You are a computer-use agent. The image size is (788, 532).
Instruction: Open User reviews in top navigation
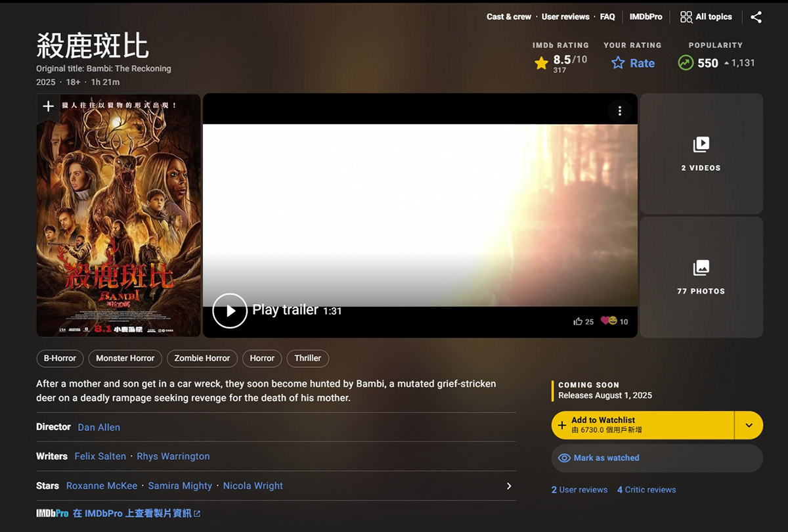tap(565, 17)
